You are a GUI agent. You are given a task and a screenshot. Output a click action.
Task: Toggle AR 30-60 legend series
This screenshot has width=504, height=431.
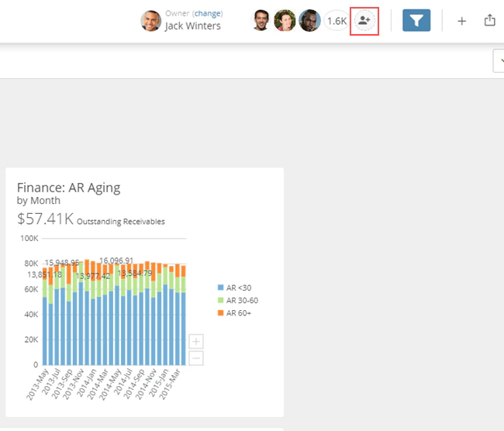[238, 300]
